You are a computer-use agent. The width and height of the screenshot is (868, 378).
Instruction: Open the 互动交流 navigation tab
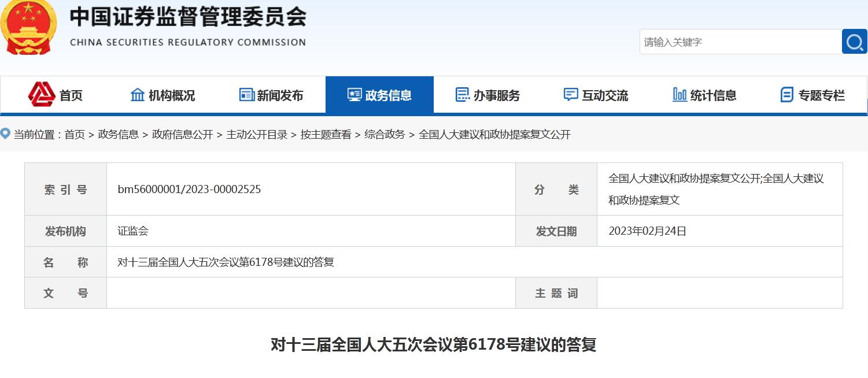pyautogui.click(x=596, y=95)
